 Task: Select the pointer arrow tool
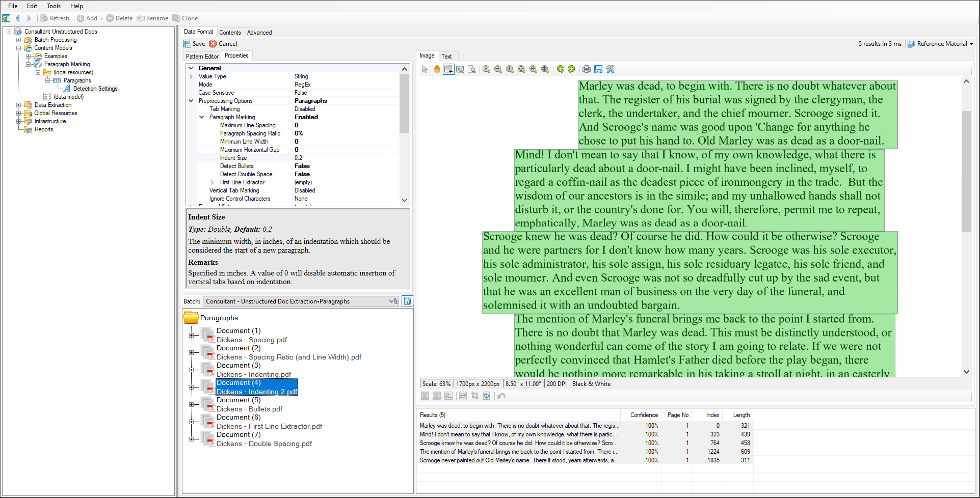coord(425,69)
